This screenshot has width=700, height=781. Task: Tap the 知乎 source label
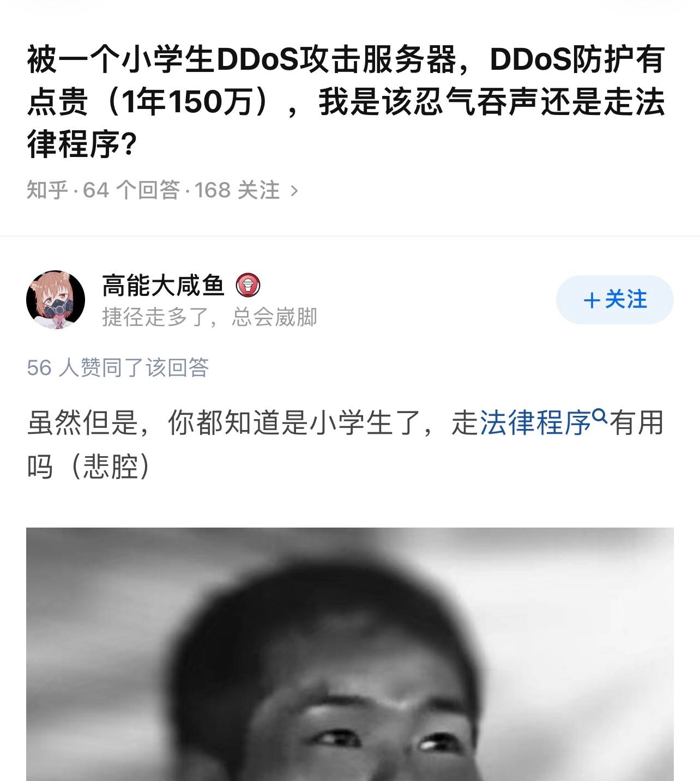pyautogui.click(x=47, y=190)
